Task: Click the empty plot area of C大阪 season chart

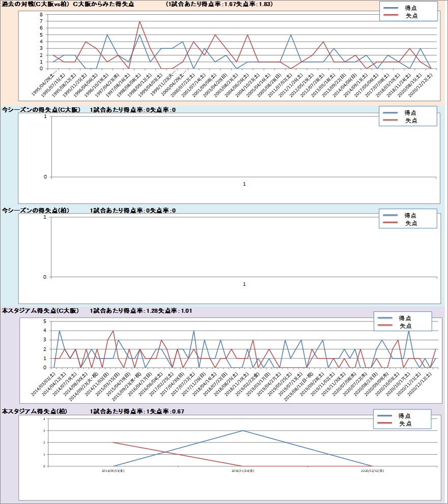Action: [243, 146]
